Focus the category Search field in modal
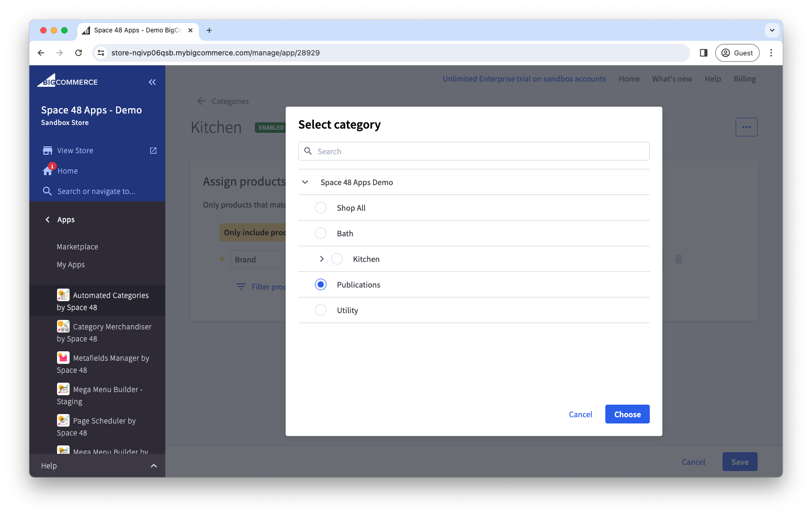 point(474,151)
